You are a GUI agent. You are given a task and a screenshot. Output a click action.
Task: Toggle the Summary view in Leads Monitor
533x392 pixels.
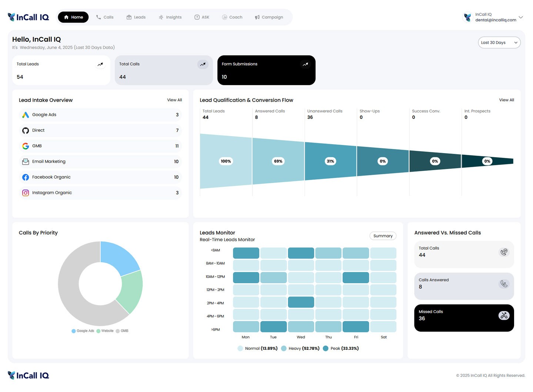point(382,236)
